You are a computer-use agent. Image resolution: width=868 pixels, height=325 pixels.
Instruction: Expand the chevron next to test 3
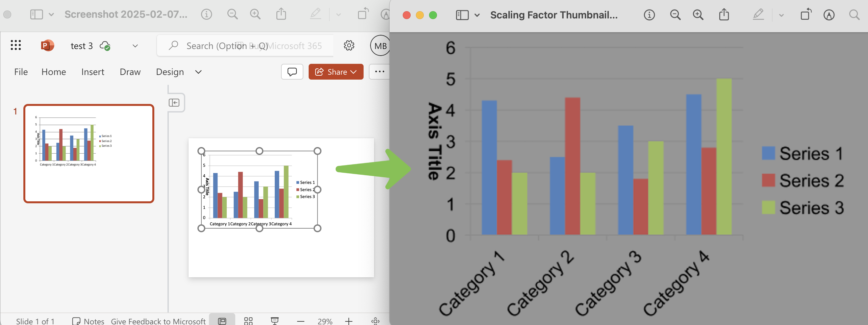tap(135, 46)
